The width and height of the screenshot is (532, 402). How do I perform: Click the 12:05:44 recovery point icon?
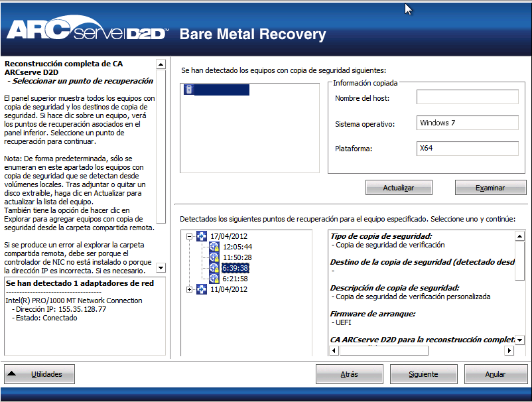click(214, 247)
